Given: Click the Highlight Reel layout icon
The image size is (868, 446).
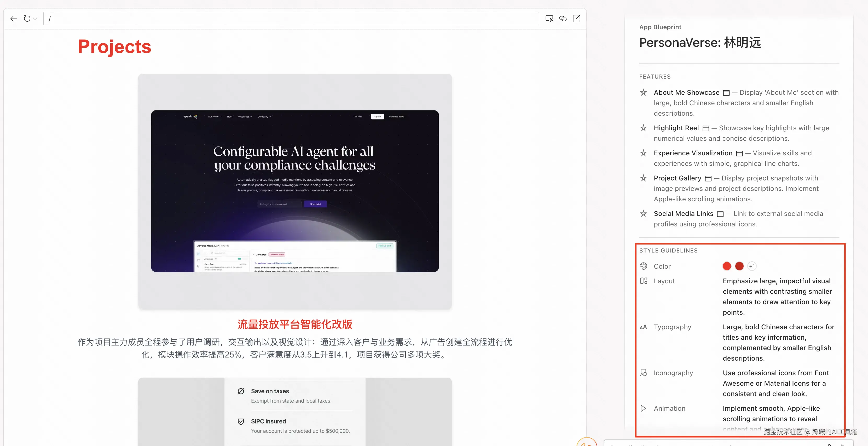Looking at the screenshot, I should point(706,128).
